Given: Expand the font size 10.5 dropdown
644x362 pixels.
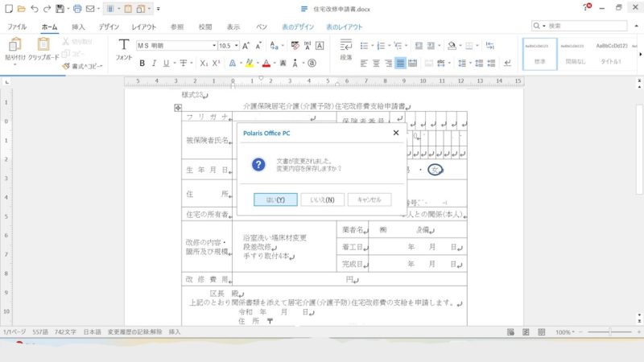Looking at the screenshot, I should click(x=236, y=46).
